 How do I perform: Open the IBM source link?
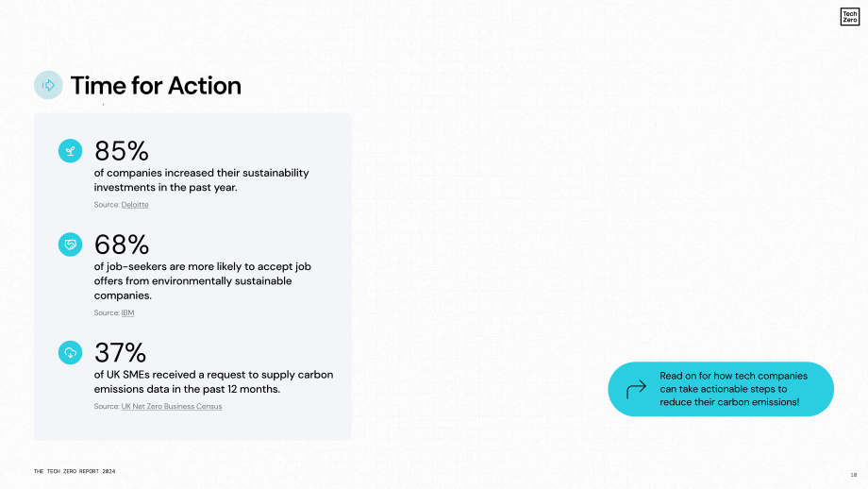pyautogui.click(x=127, y=312)
